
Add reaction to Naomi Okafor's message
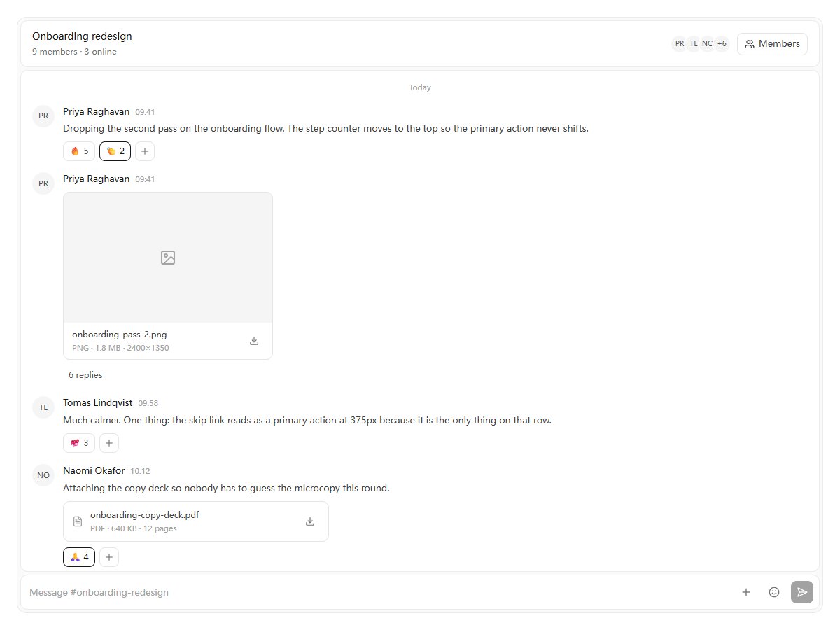(109, 557)
